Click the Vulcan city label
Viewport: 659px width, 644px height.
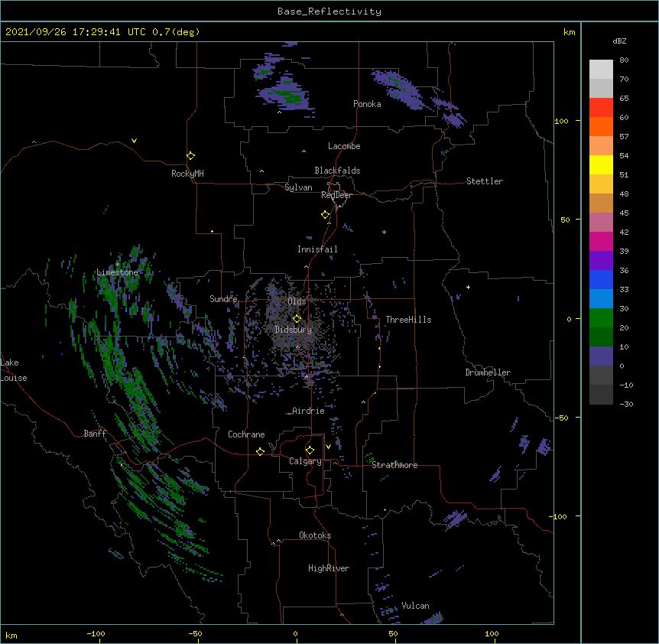pos(415,606)
